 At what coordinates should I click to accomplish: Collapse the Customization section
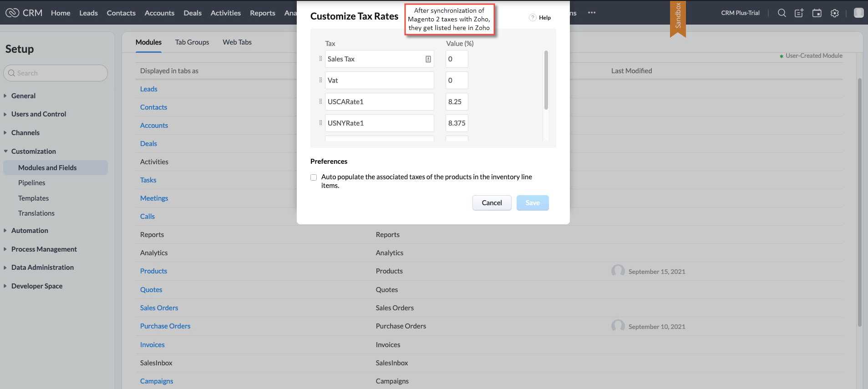pyautogui.click(x=5, y=152)
